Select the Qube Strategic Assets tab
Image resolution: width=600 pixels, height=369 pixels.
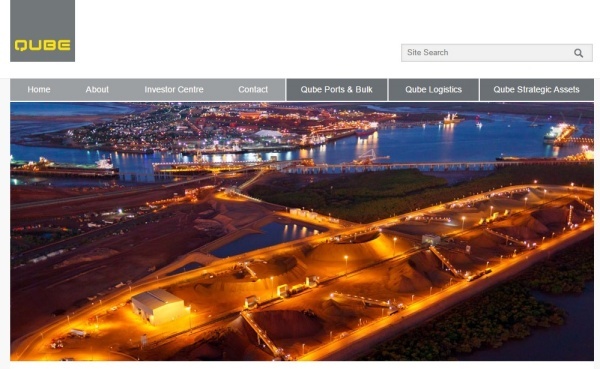click(x=536, y=90)
